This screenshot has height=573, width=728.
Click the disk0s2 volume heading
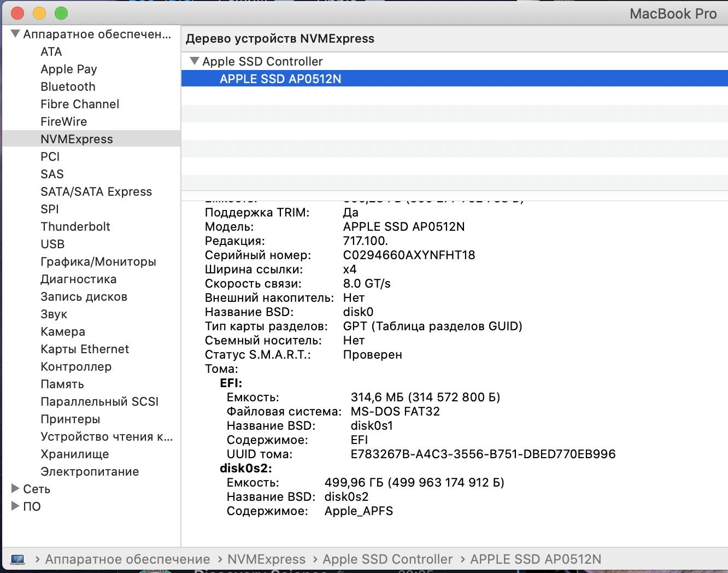[246, 468]
